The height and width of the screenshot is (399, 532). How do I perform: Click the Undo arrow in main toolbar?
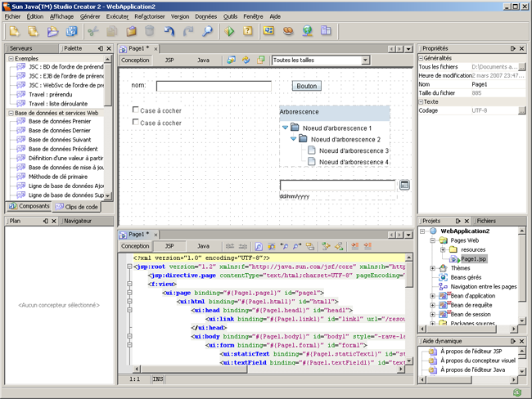tap(169, 32)
